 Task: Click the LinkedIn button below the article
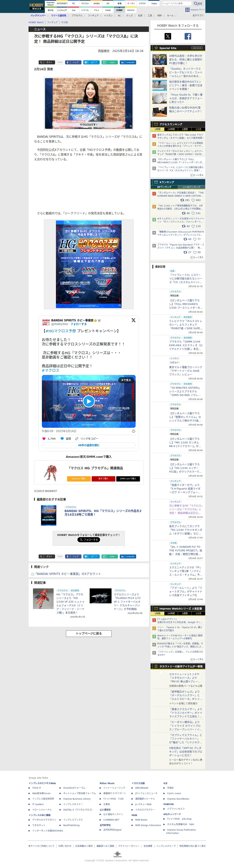pyautogui.click(x=128, y=556)
